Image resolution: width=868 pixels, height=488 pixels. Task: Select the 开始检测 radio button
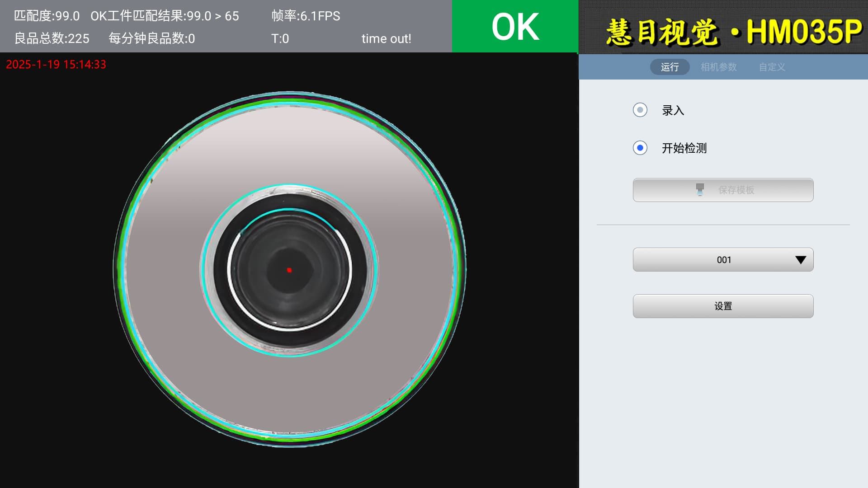pos(640,148)
